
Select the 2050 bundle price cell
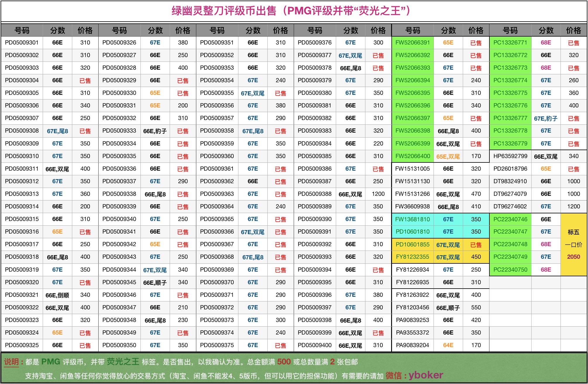pos(573,257)
